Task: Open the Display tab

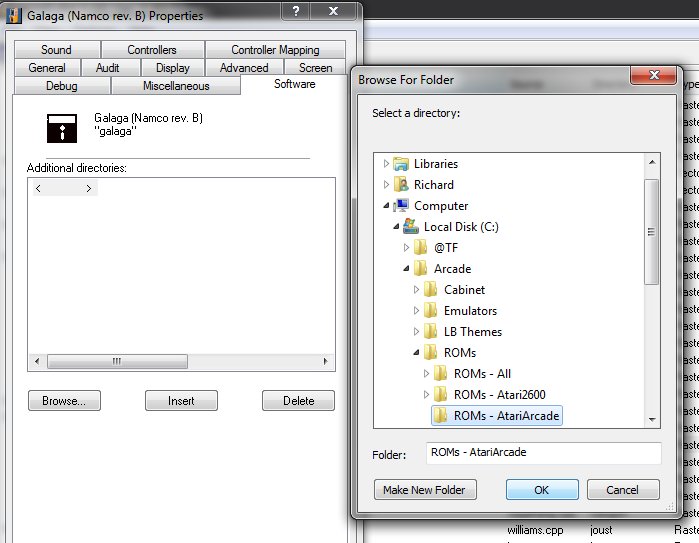Action: coord(173,68)
